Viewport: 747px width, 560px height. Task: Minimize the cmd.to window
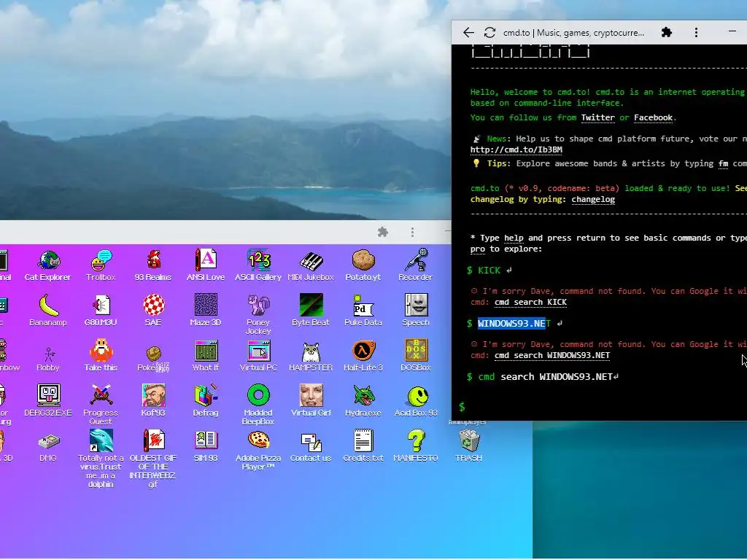pos(732,31)
